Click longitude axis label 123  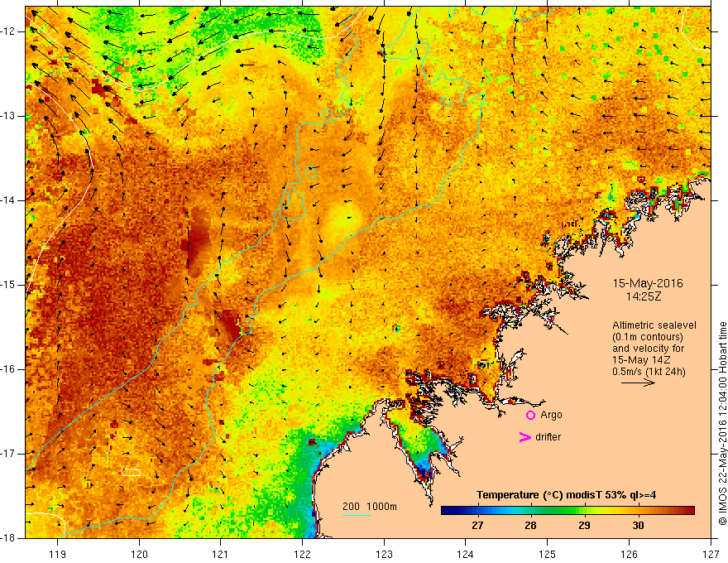384,554
